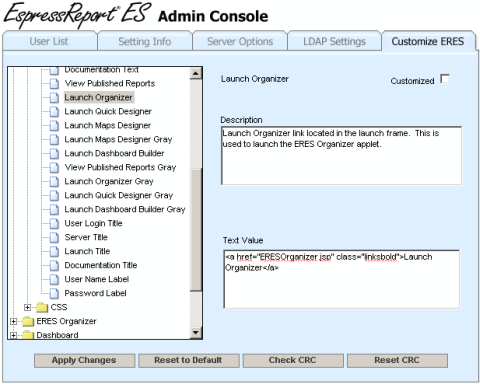Click the document icon beside View Published Reports Gray
The width and height of the screenshot is (480, 384).
tap(54, 167)
